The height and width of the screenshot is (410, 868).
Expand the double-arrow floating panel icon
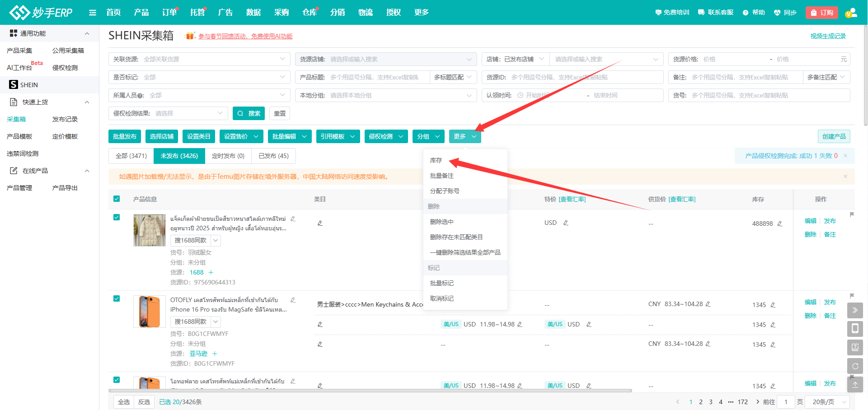[x=855, y=310]
